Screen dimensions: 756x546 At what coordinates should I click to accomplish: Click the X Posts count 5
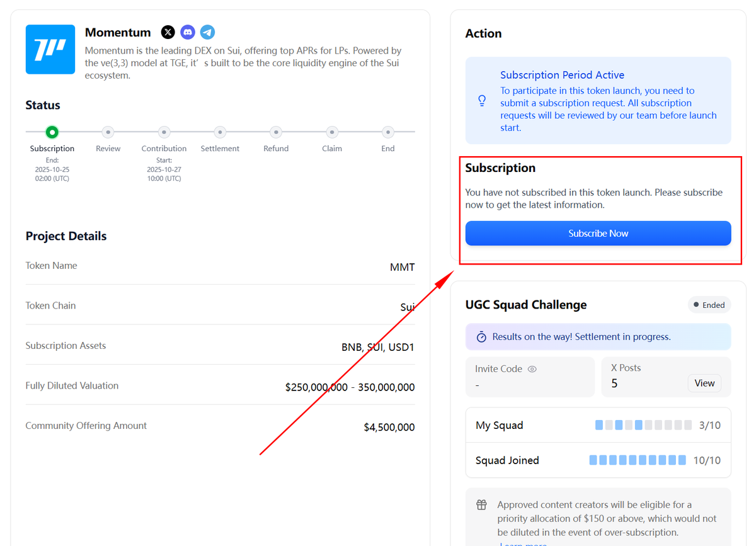[x=614, y=384]
